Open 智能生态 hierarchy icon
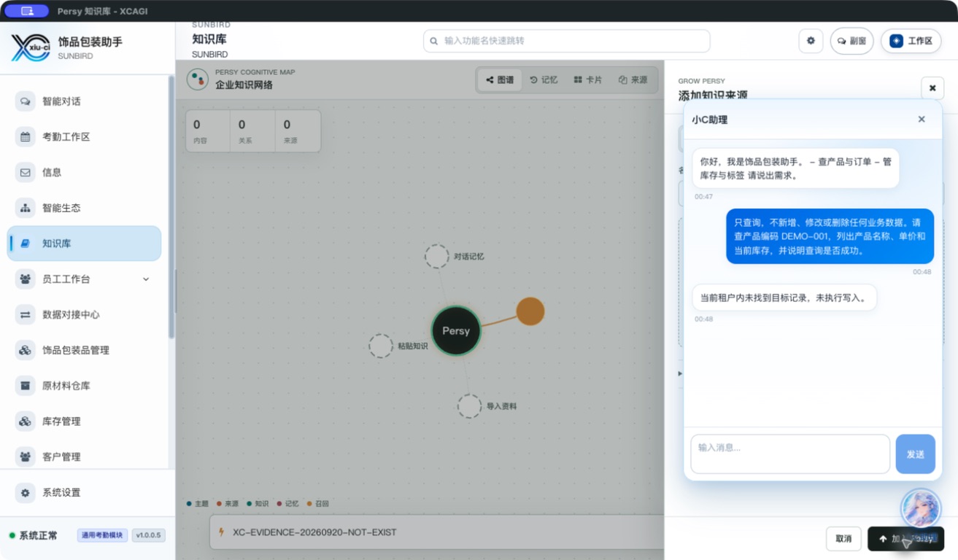 (26, 208)
